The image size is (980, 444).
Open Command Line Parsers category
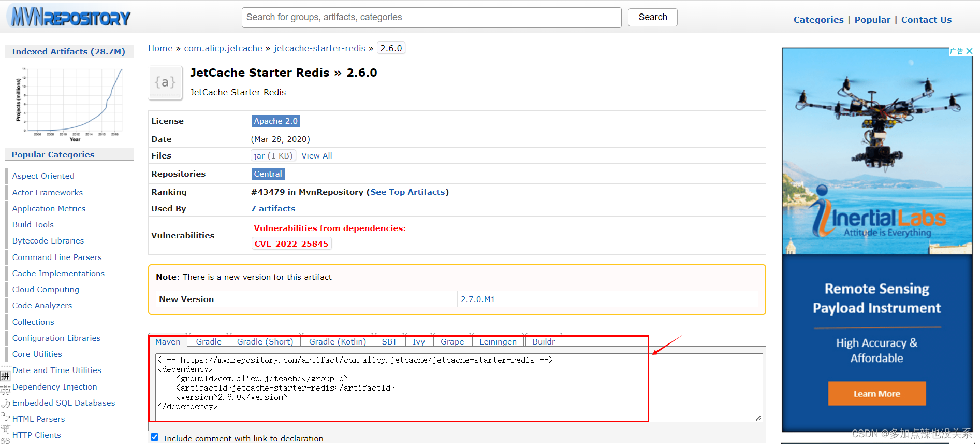click(57, 257)
